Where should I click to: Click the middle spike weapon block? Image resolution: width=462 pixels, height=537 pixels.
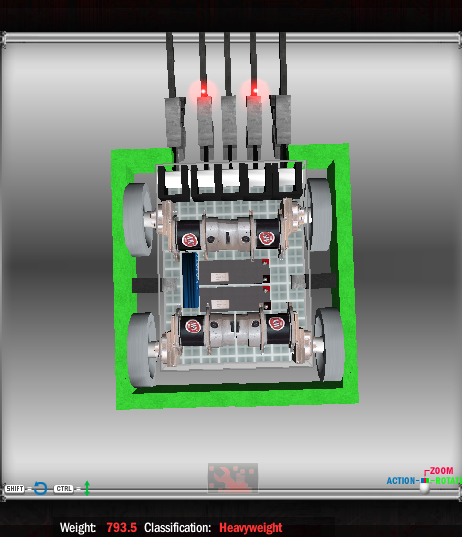click(x=228, y=121)
